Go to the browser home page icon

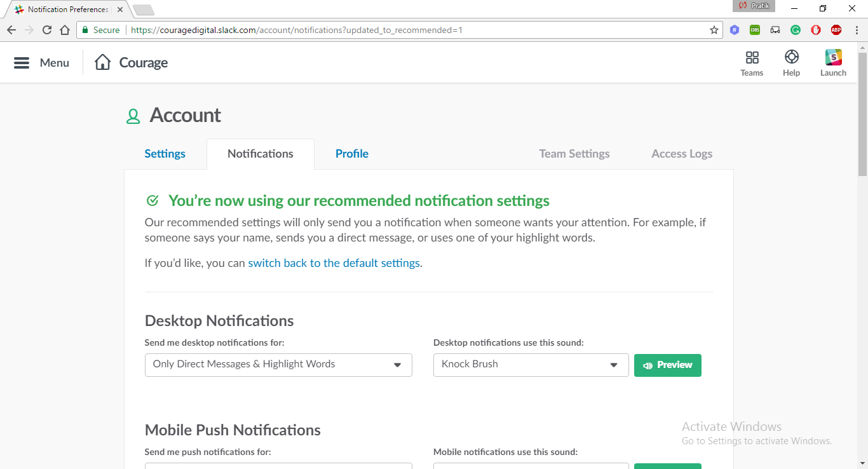65,30
